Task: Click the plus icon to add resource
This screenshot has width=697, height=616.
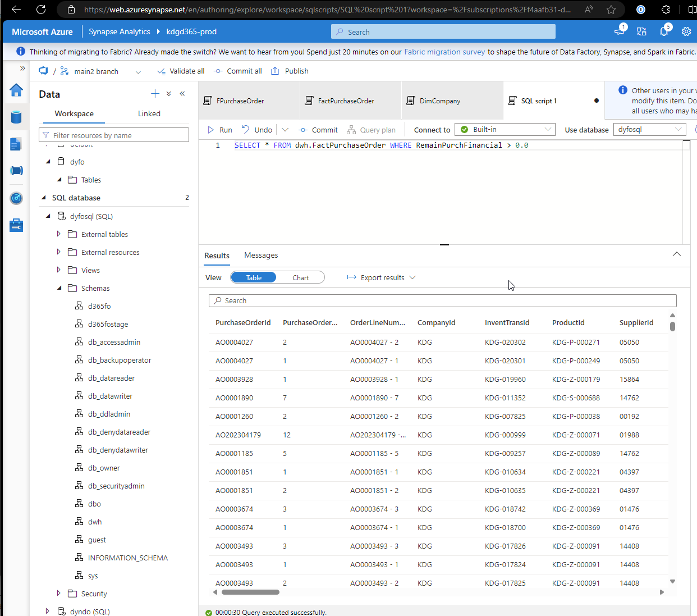Action: pos(155,94)
